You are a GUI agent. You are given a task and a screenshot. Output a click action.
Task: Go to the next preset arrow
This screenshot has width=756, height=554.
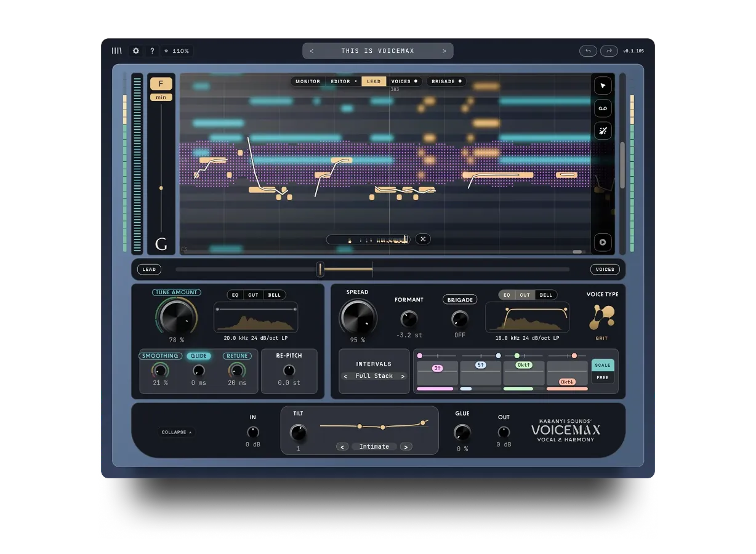(x=444, y=51)
